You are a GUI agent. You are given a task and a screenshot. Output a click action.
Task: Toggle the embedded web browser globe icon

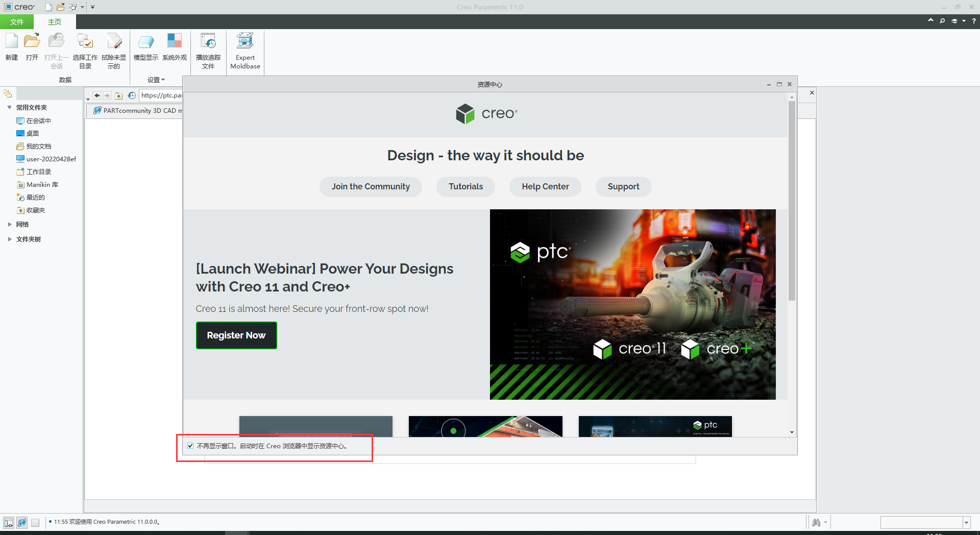pyautogui.click(x=21, y=522)
